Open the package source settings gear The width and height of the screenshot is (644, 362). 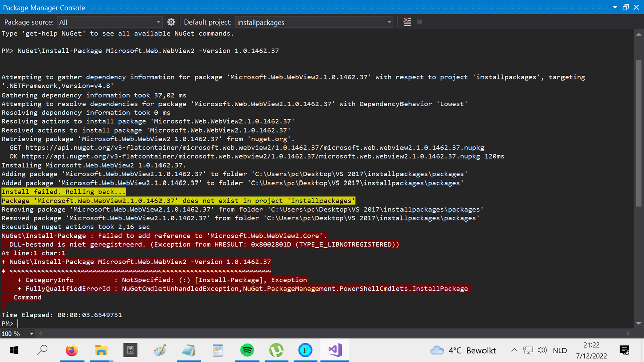point(171,22)
